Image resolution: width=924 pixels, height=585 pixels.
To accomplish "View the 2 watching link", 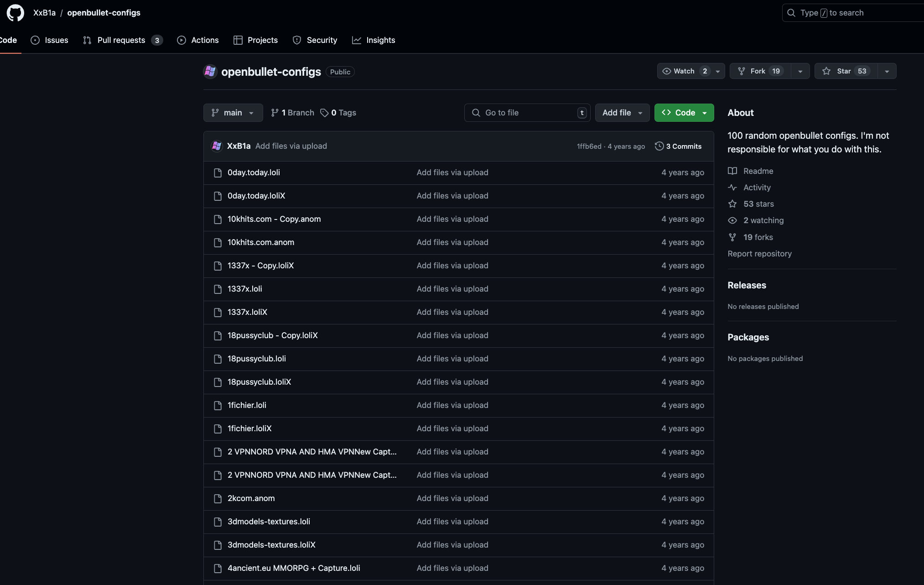I will (763, 220).
